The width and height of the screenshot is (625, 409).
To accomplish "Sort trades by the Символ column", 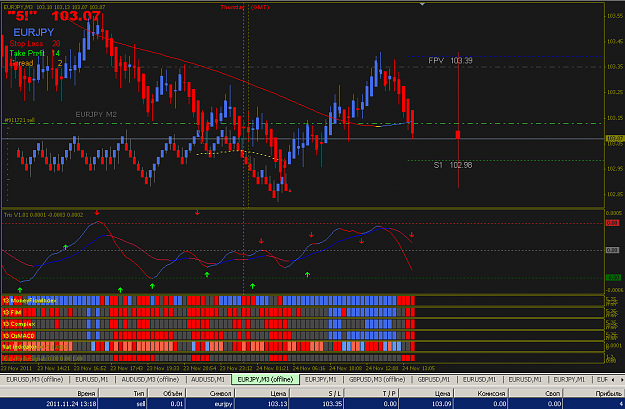I will [210, 393].
